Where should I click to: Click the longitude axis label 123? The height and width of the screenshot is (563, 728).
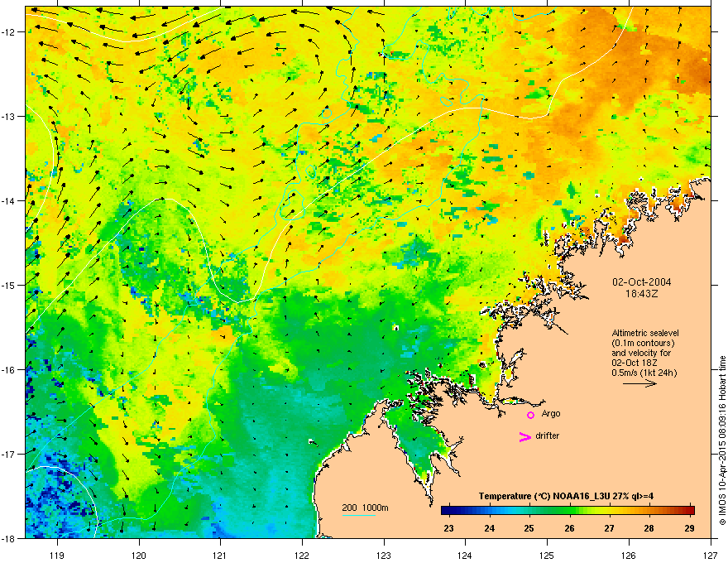(384, 555)
